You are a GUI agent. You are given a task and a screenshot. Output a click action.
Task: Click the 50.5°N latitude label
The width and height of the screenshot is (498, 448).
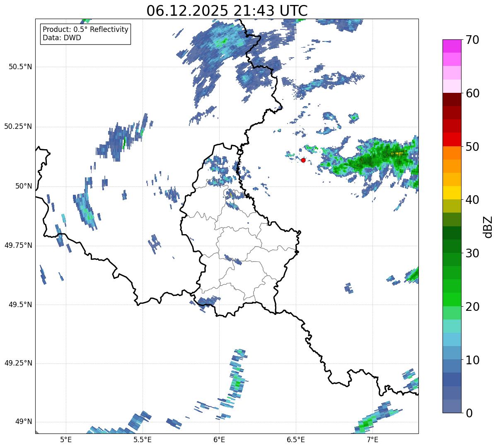point(20,67)
